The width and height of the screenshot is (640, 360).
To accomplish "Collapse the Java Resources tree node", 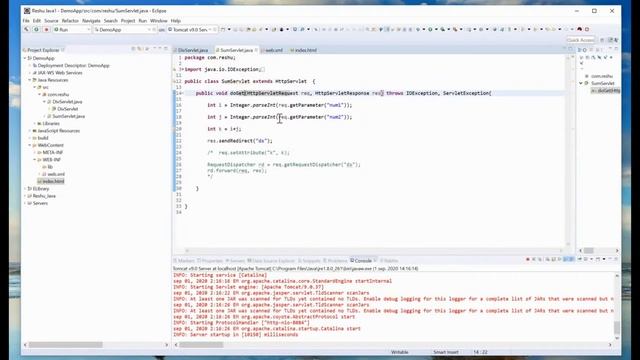I will tap(30, 80).
